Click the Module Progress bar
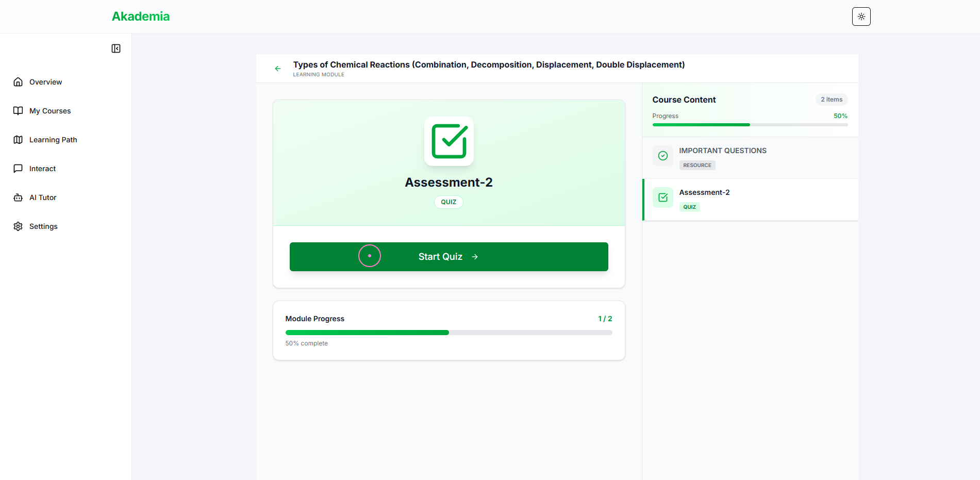Image resolution: width=980 pixels, height=480 pixels. click(449, 333)
